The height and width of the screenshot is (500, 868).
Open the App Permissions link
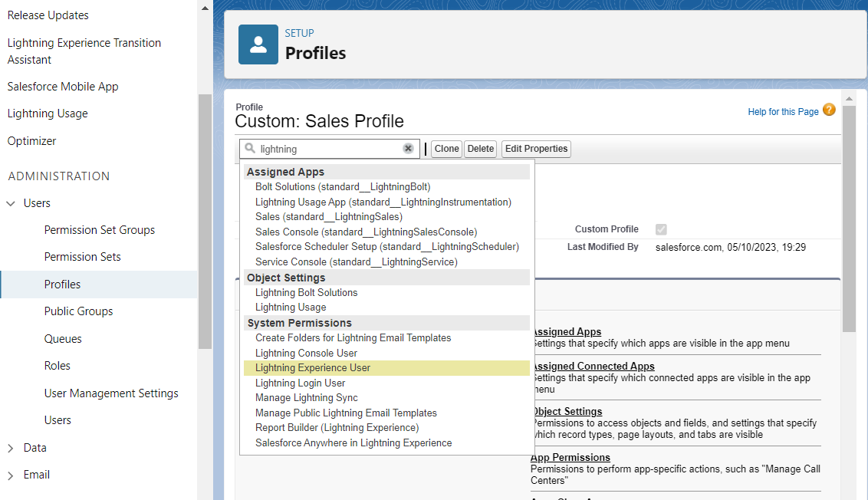[x=570, y=457]
